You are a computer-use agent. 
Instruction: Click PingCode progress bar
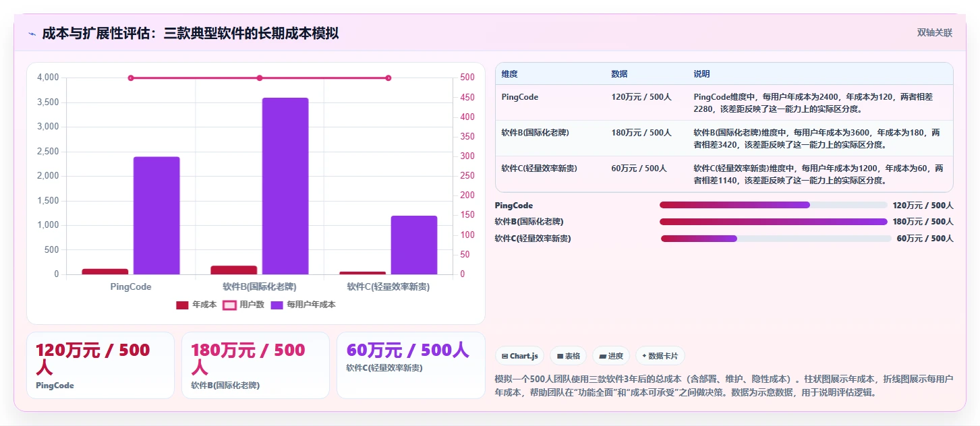pos(773,205)
